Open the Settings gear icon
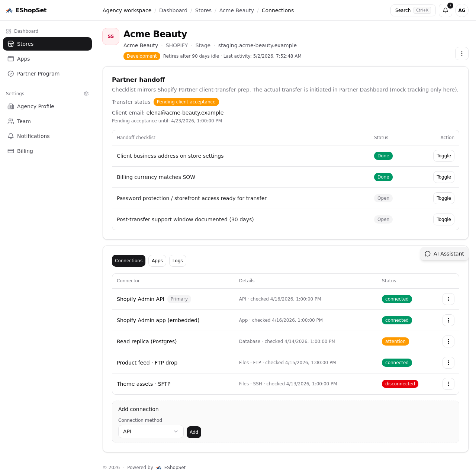 [86, 94]
